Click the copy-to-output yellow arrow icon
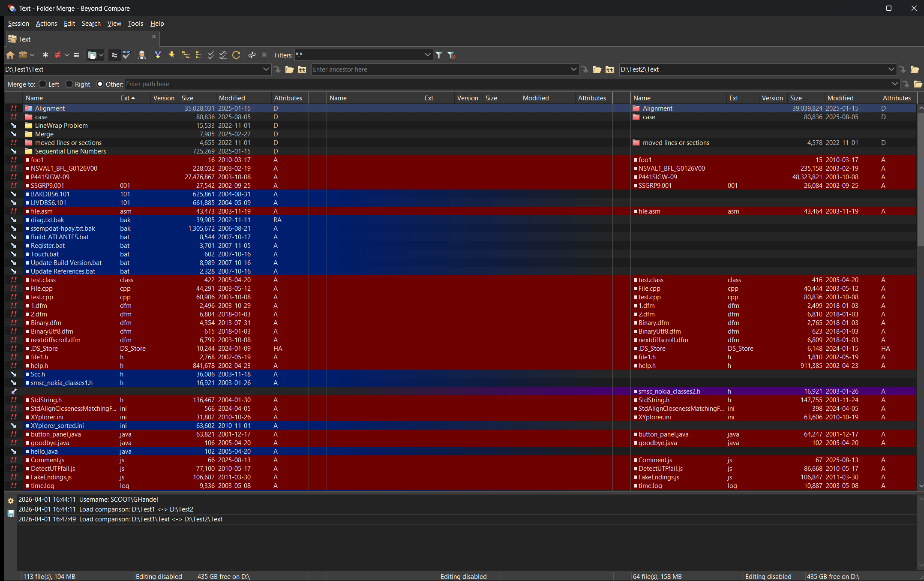This screenshot has width=924, height=581. tap(171, 55)
